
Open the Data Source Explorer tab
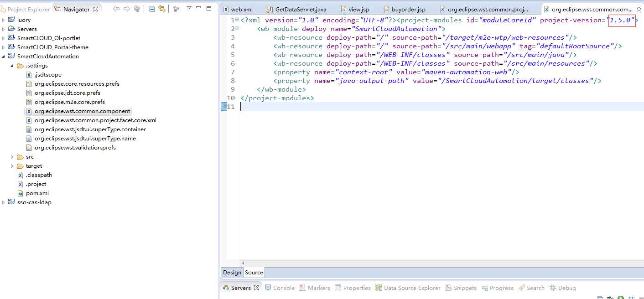pos(408,288)
